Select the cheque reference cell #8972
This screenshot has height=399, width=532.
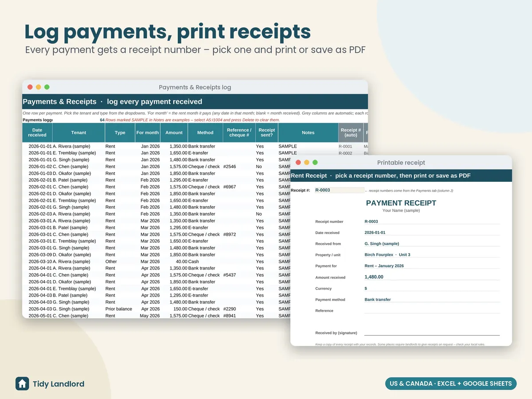click(x=239, y=234)
